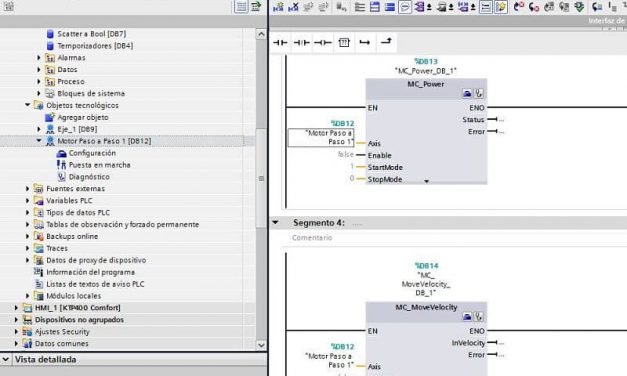Viewport: 627px width, 376px height.
Task: Click project tree scrollbar up arrow
Action: pyautogui.click(x=261, y=34)
